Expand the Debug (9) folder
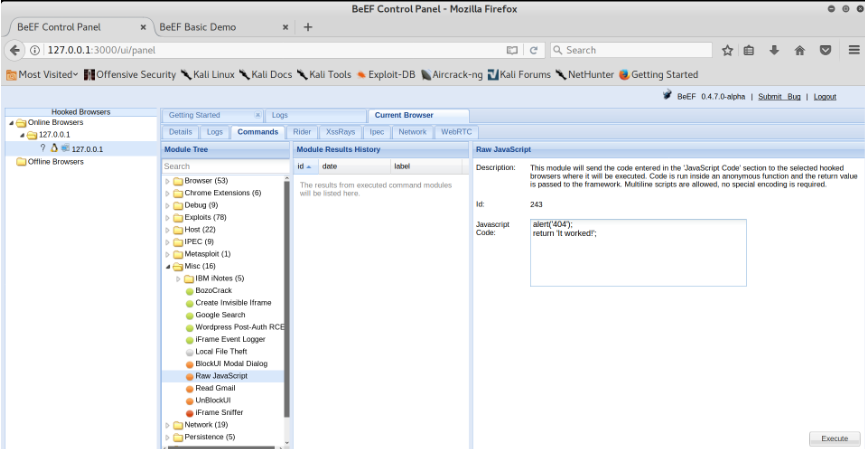Image resolution: width=865 pixels, height=449 pixels. click(168, 205)
